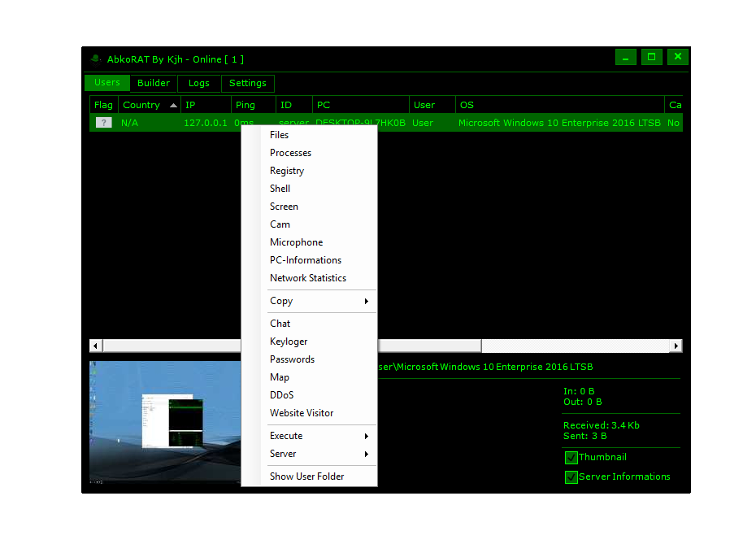Click the horizontal scrollbar thumb

(431, 346)
